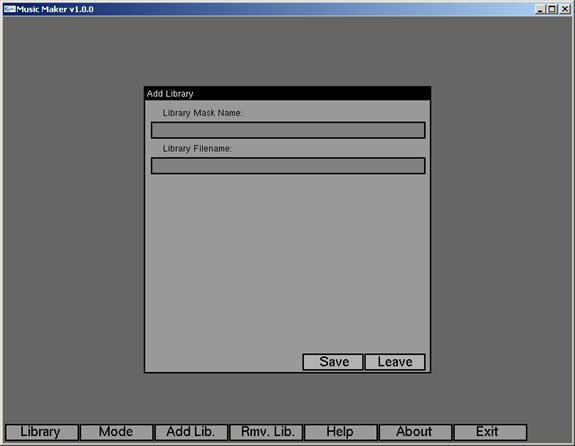Image resolution: width=575 pixels, height=446 pixels.
Task: Click the Library Filename label
Action: click(197, 149)
